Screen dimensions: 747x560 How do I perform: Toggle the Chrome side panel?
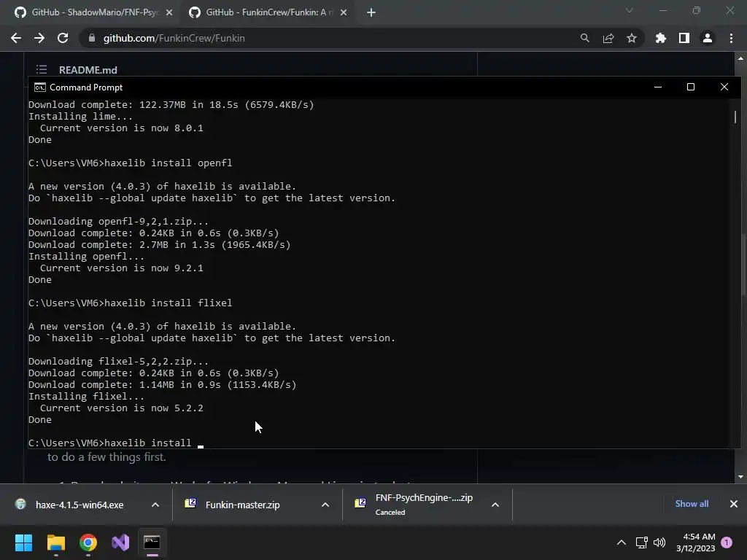click(684, 38)
